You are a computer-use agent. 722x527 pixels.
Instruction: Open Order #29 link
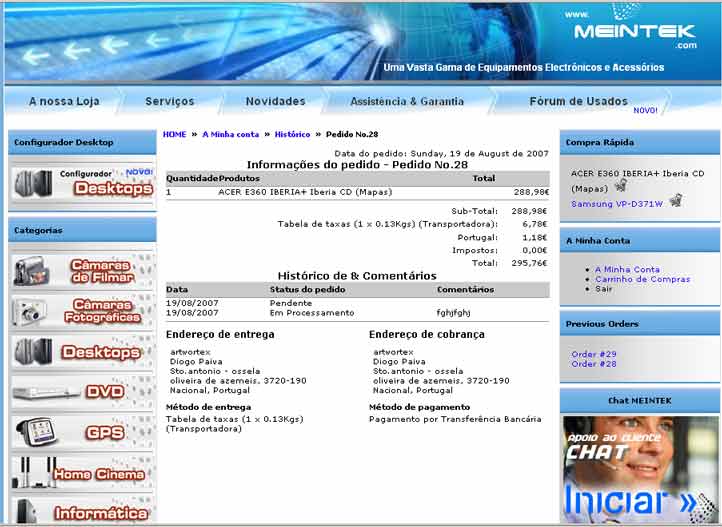pyautogui.click(x=594, y=354)
